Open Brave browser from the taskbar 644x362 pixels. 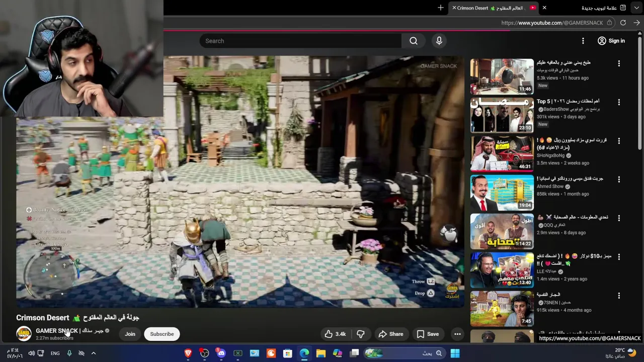pos(188,353)
